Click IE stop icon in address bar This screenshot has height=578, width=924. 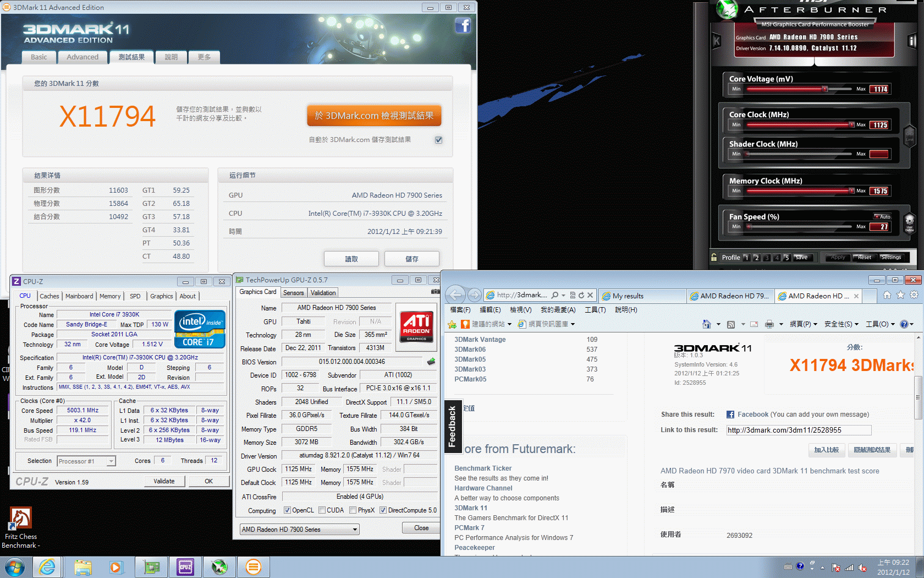click(x=590, y=295)
